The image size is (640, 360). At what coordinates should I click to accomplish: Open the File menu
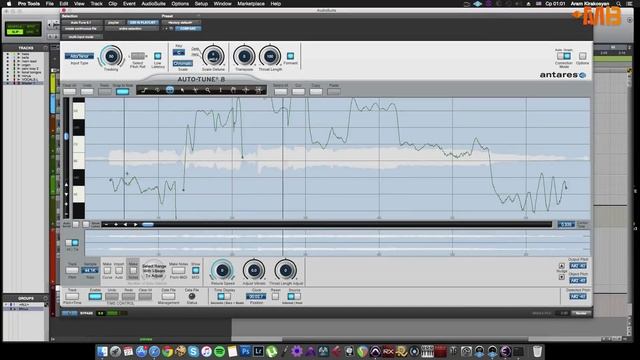point(50,4)
